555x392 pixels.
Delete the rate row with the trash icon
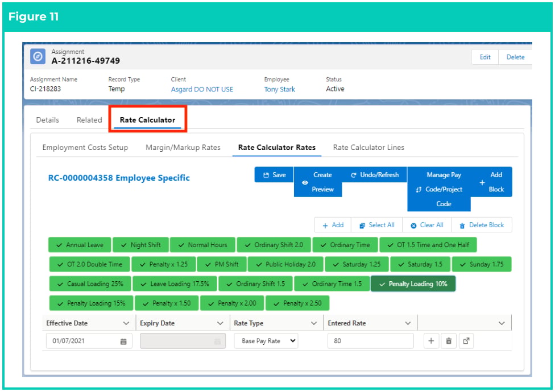click(449, 341)
